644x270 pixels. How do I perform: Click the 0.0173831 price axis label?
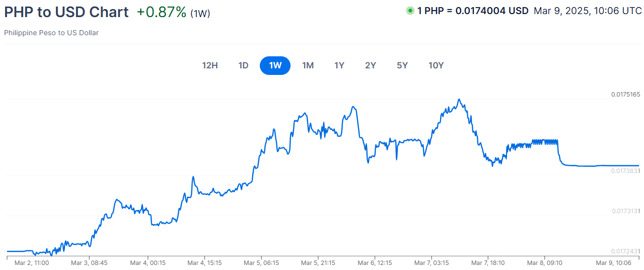(x=625, y=171)
